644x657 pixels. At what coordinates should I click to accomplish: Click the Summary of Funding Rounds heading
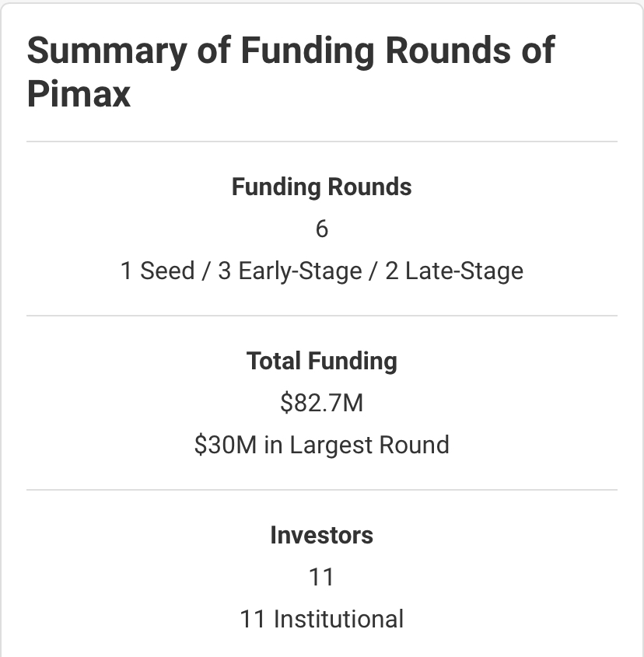point(291,72)
